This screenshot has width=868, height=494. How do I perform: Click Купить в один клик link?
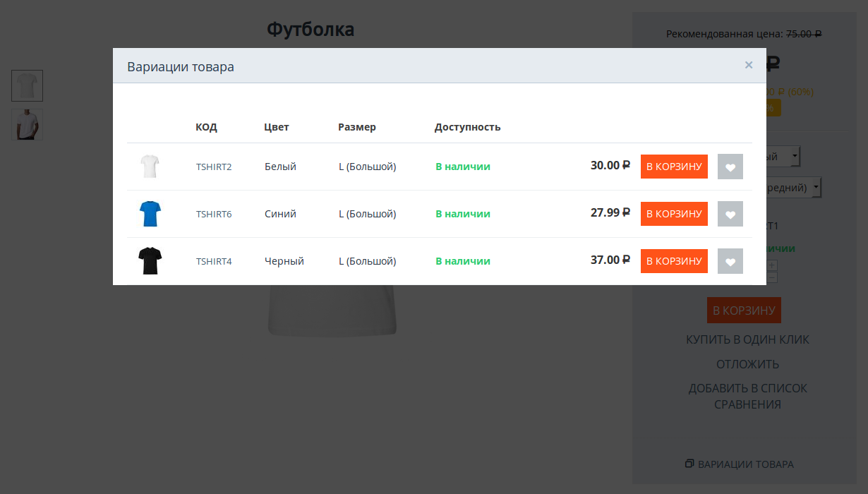[x=747, y=339]
